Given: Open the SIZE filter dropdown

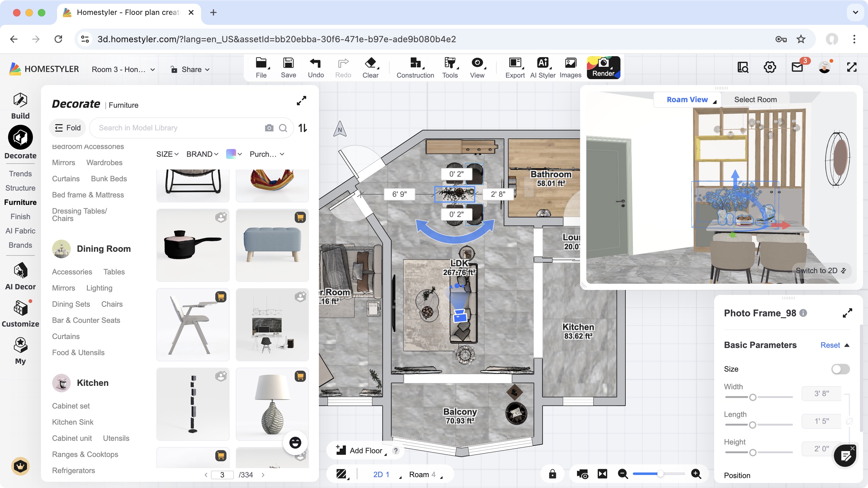Looking at the screenshot, I should click(167, 154).
